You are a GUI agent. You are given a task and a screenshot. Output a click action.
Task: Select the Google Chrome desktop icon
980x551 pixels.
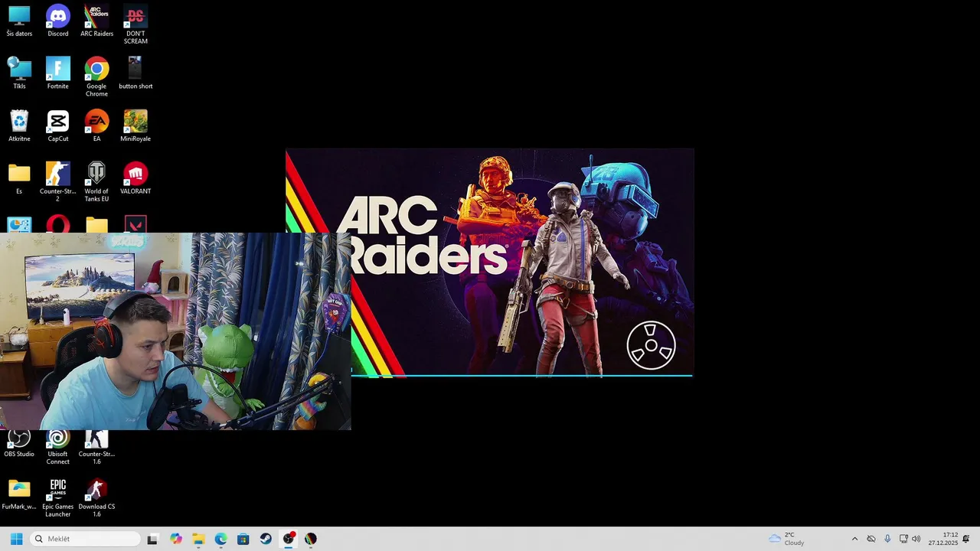pos(96,77)
